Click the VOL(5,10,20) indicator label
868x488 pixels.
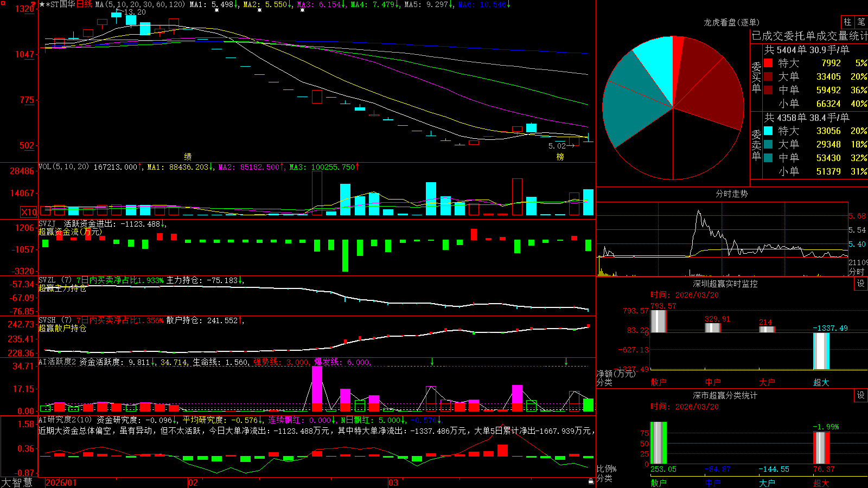[63, 167]
